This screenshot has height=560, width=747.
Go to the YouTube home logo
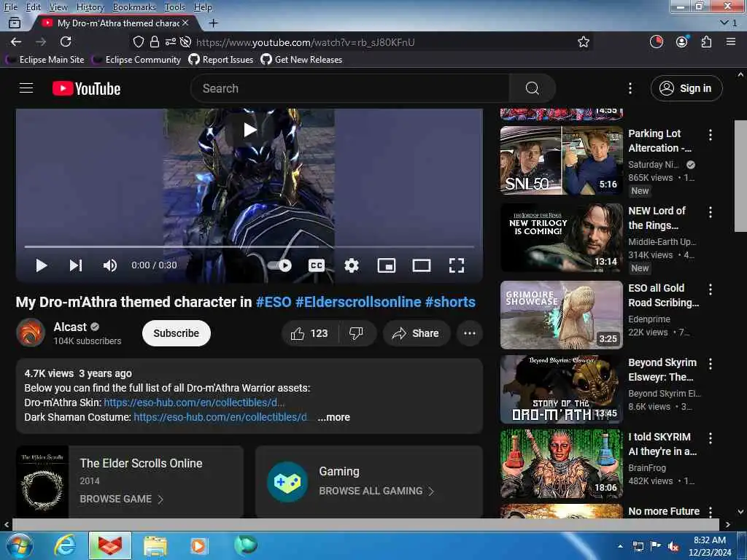point(86,88)
